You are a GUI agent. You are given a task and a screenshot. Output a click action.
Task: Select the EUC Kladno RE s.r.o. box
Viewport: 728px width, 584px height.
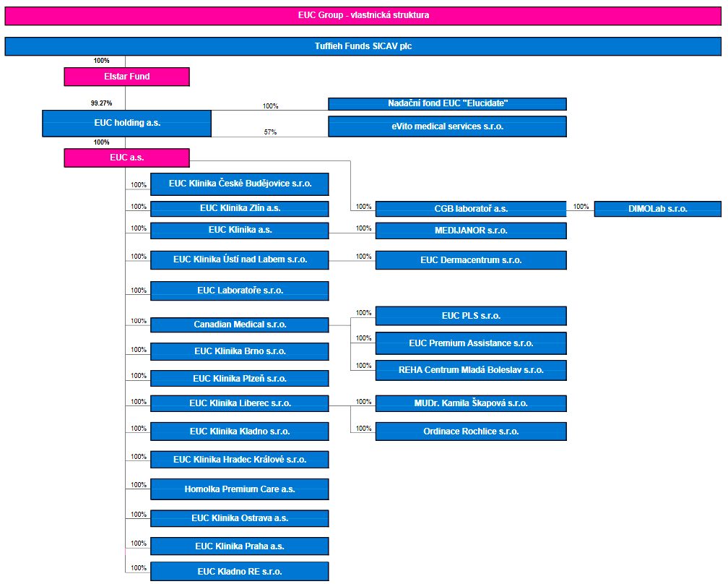(240, 572)
